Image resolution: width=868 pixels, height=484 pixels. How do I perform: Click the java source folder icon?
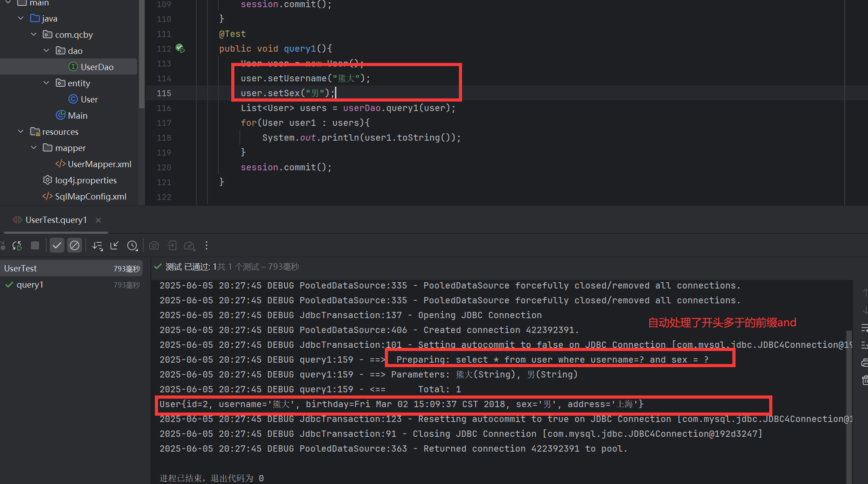[35, 18]
